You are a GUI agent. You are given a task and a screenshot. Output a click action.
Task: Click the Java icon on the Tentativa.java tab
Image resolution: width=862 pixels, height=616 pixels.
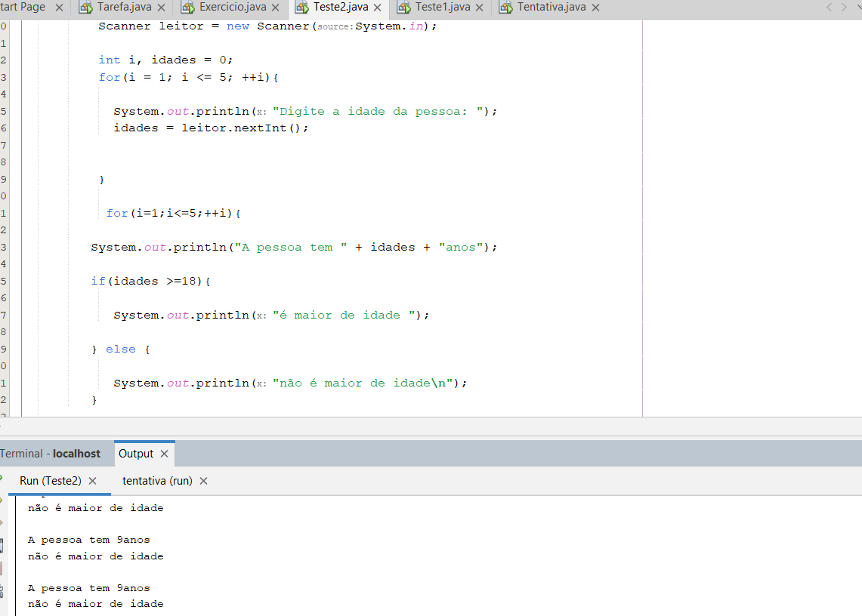(506, 8)
